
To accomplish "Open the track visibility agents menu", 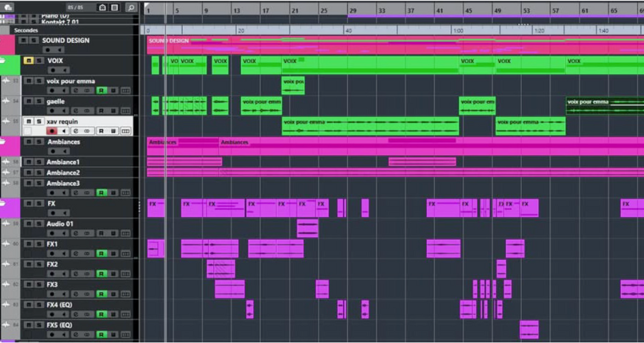I will 102,8.
